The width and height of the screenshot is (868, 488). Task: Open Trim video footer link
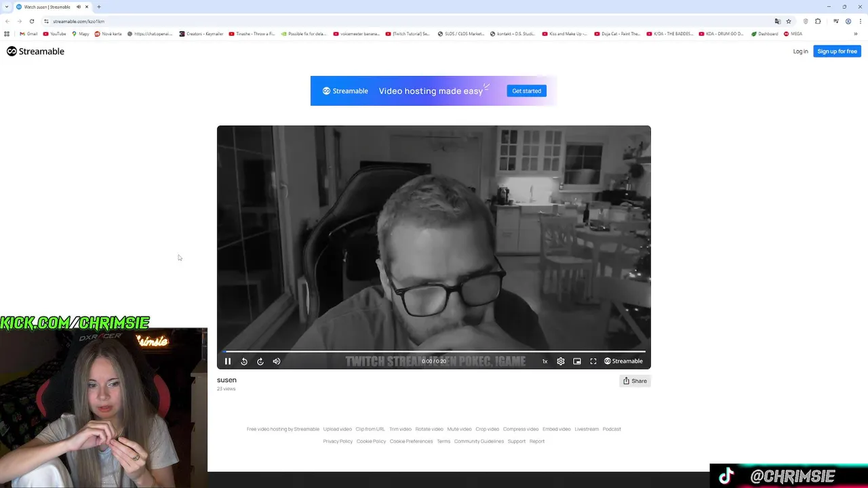pyautogui.click(x=400, y=429)
